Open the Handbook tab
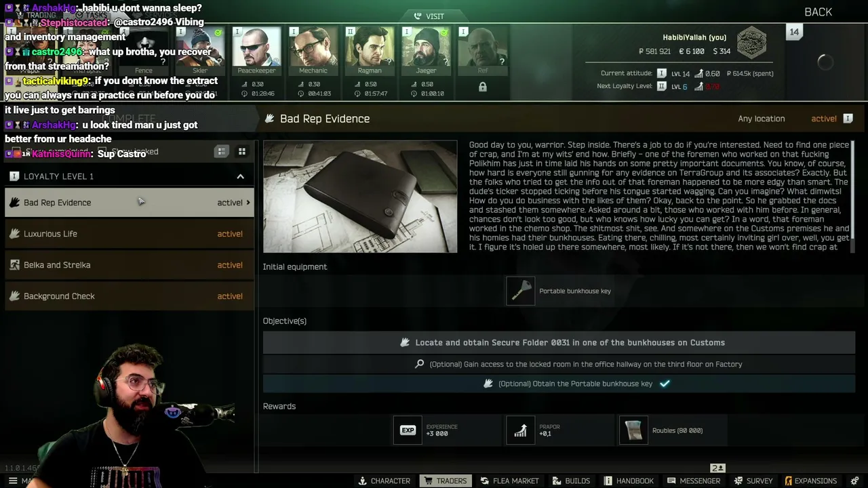 click(x=629, y=481)
